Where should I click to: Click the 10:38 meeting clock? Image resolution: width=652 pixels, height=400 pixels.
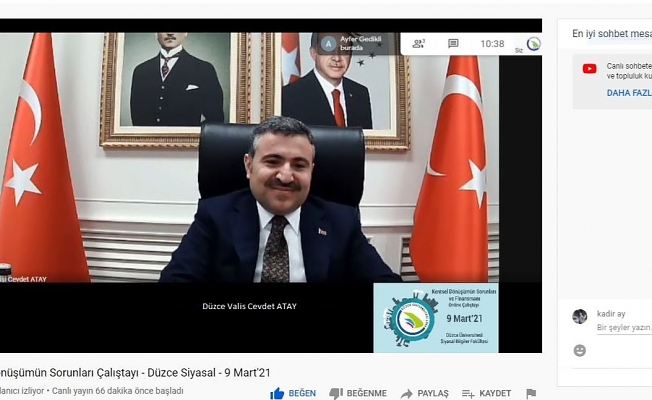point(492,44)
